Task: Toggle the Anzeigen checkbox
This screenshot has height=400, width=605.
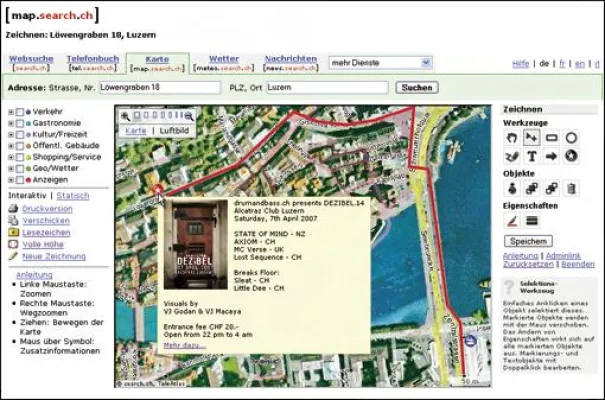Action: [x=20, y=180]
